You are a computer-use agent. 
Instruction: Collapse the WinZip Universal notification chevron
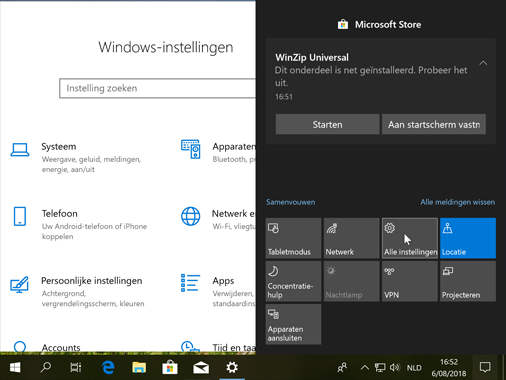tap(483, 63)
